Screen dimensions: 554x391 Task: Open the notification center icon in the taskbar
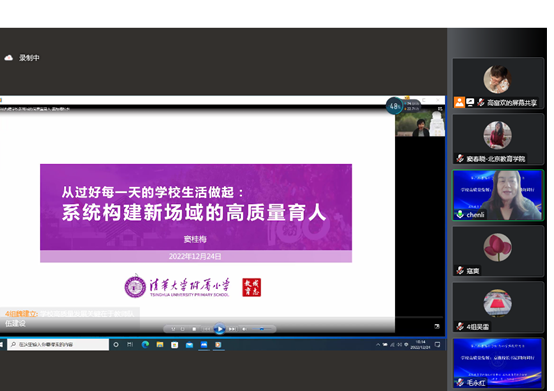(437, 344)
